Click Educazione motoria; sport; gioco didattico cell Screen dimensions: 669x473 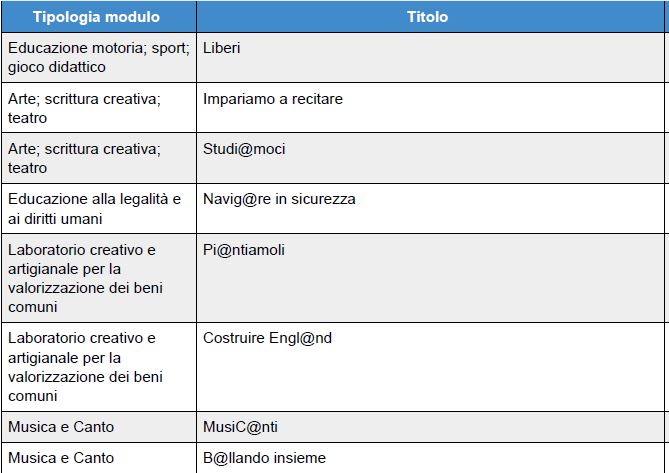(x=99, y=58)
